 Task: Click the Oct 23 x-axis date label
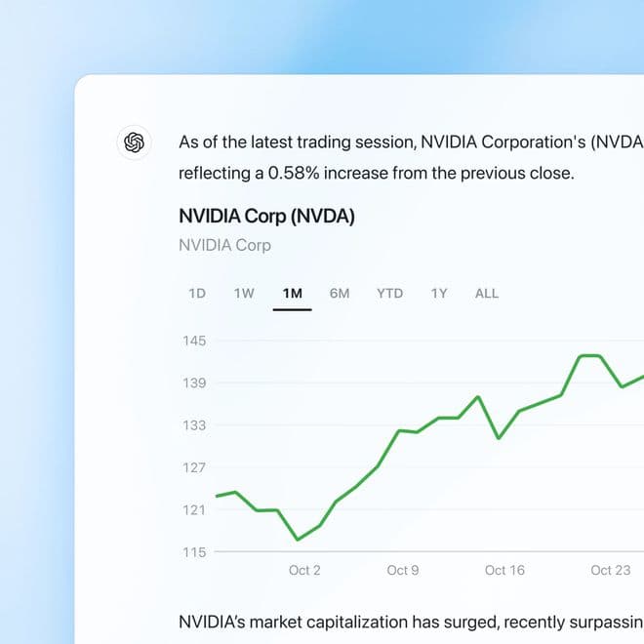[x=610, y=570]
